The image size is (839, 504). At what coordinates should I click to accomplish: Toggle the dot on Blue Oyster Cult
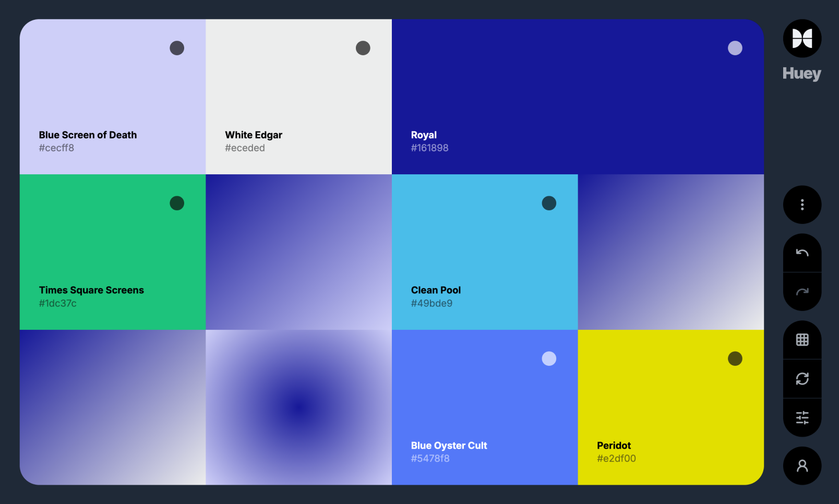549,358
